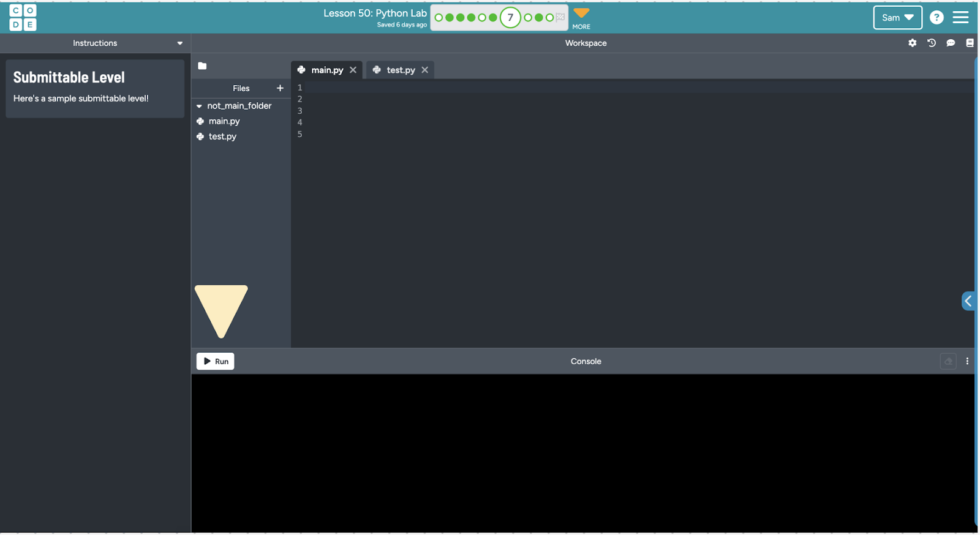Image resolution: width=980 pixels, height=535 pixels.
Task: Switch to the test.py tab
Action: point(401,70)
